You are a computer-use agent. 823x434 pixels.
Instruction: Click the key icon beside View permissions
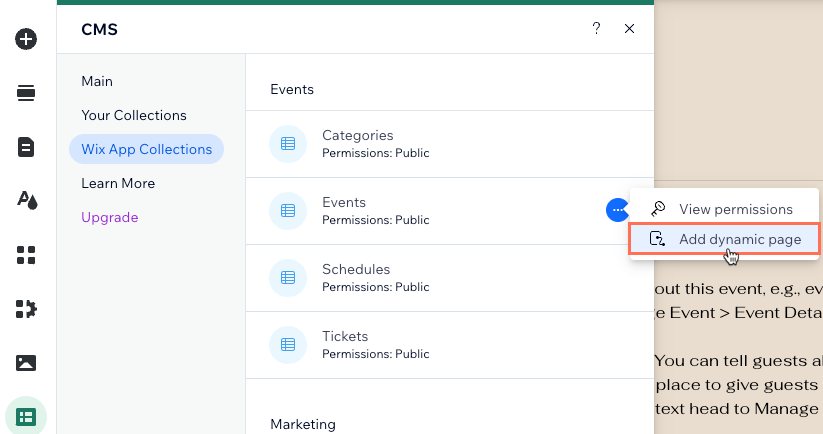(658, 209)
